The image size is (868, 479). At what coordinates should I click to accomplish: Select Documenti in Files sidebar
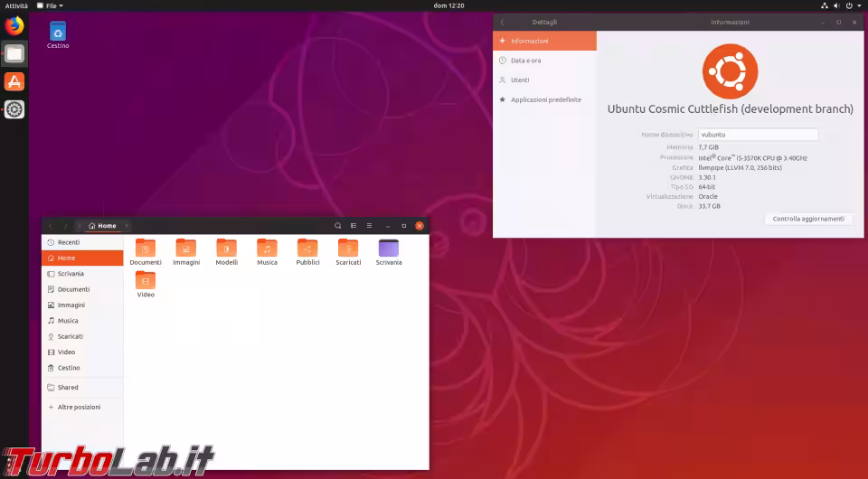tap(82, 289)
